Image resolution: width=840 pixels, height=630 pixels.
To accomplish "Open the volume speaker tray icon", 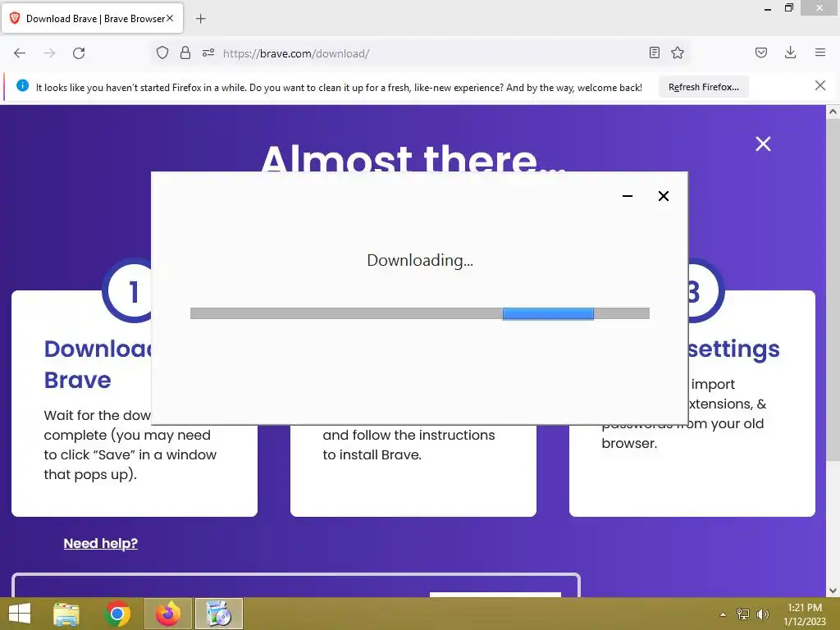I will 762,614.
